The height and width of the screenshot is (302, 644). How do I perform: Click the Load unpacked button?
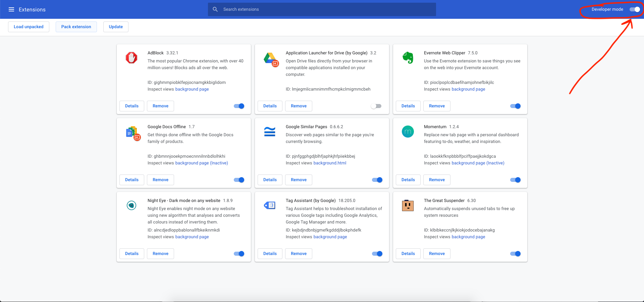click(29, 27)
